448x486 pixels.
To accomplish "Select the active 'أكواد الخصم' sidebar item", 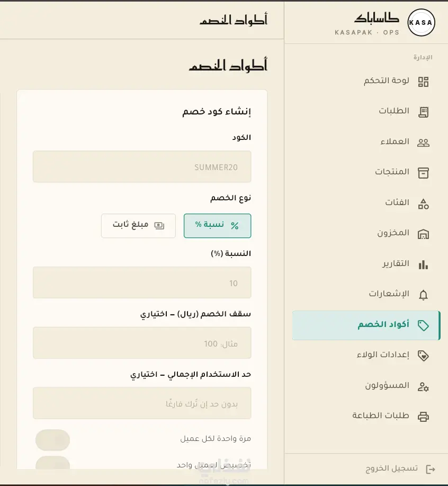I will (x=366, y=325).
